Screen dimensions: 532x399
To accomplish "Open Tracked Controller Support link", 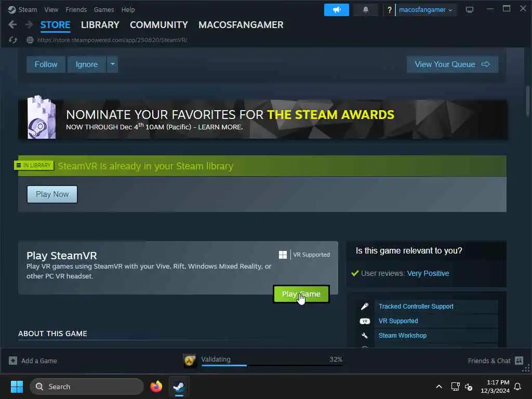I will [416, 307].
